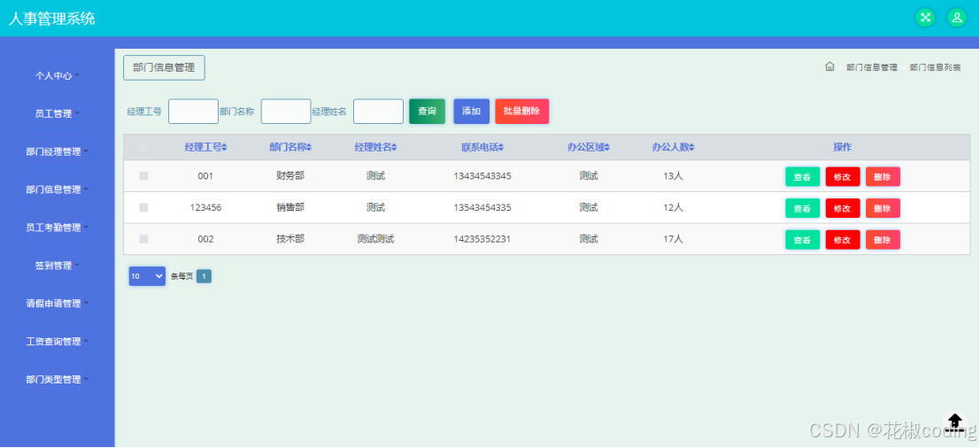
Task: Open the rows-per-page dropdown
Action: point(148,276)
